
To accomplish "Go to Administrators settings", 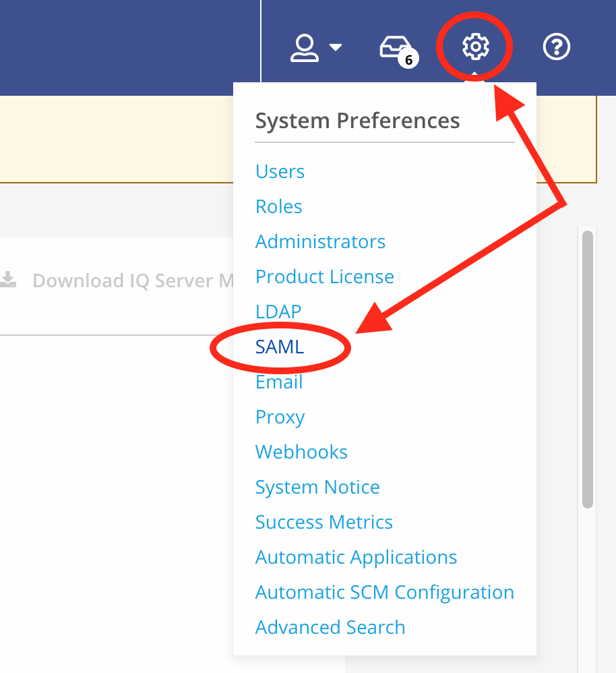I will pyautogui.click(x=320, y=241).
